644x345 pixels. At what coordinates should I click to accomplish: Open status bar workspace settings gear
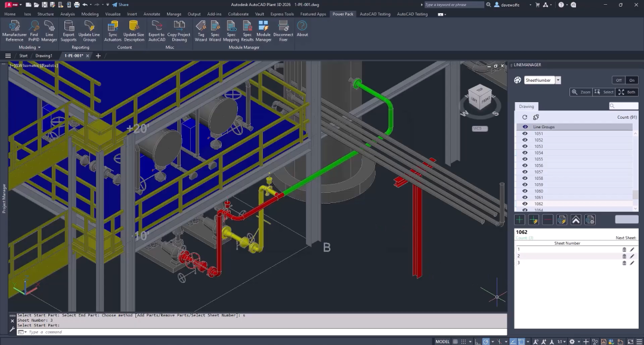click(572, 341)
